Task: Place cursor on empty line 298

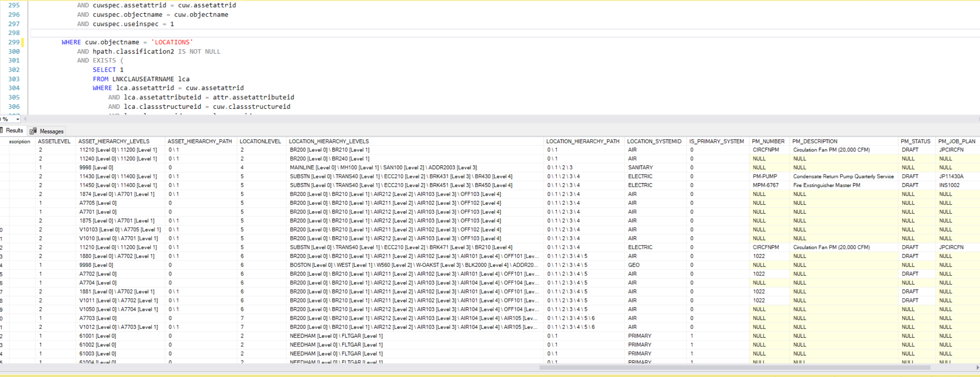Action: coord(505,33)
